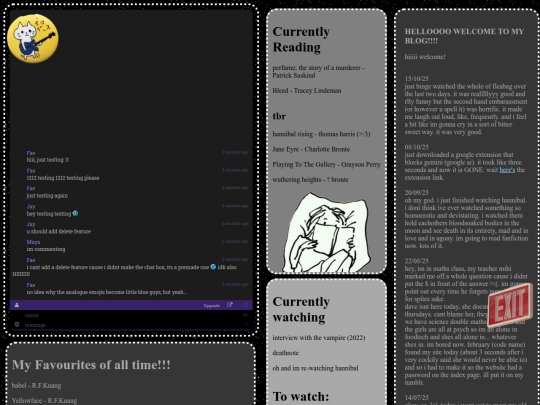This screenshot has width=540, height=405.
Task: Click the "Currently watching" heading
Action: 301,309
